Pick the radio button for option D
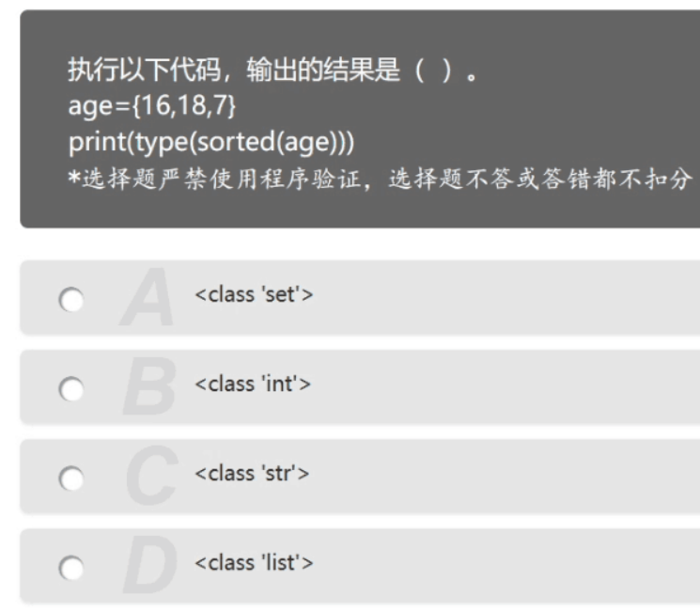700x611 pixels. (71, 568)
